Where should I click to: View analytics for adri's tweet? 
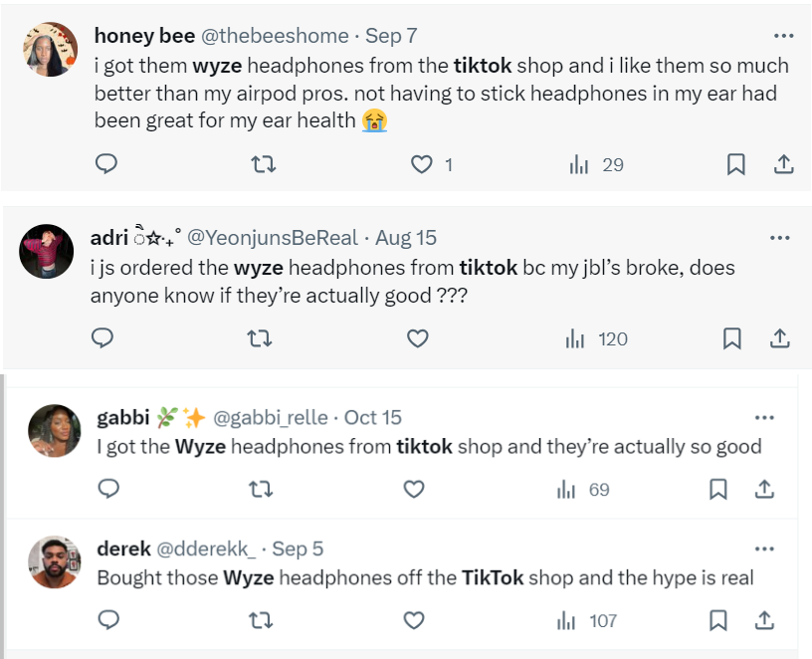pyautogui.click(x=596, y=338)
